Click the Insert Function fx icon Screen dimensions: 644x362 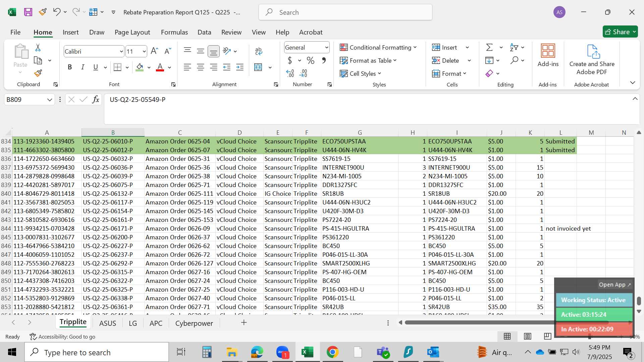click(x=96, y=100)
